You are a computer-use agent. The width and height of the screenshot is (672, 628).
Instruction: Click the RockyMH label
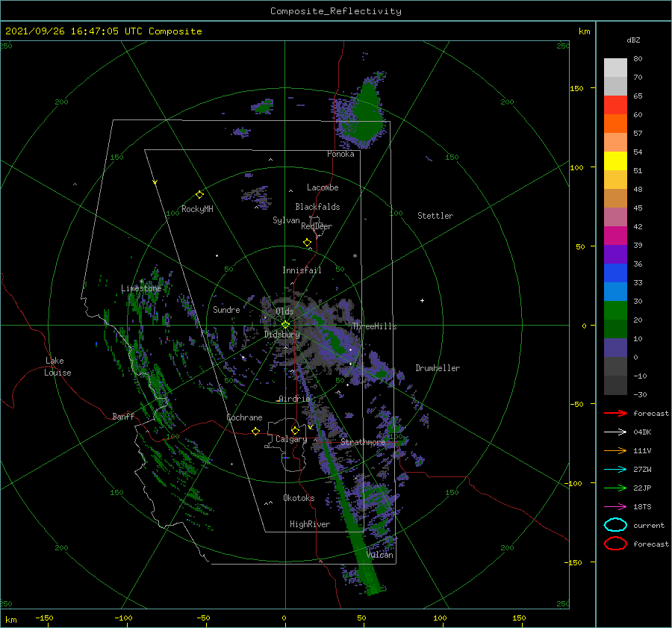(197, 209)
